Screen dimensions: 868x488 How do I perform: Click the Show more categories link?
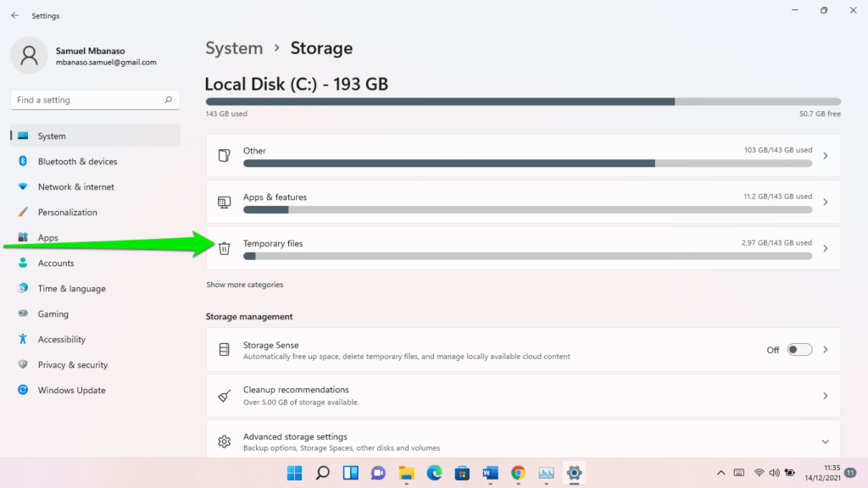245,284
